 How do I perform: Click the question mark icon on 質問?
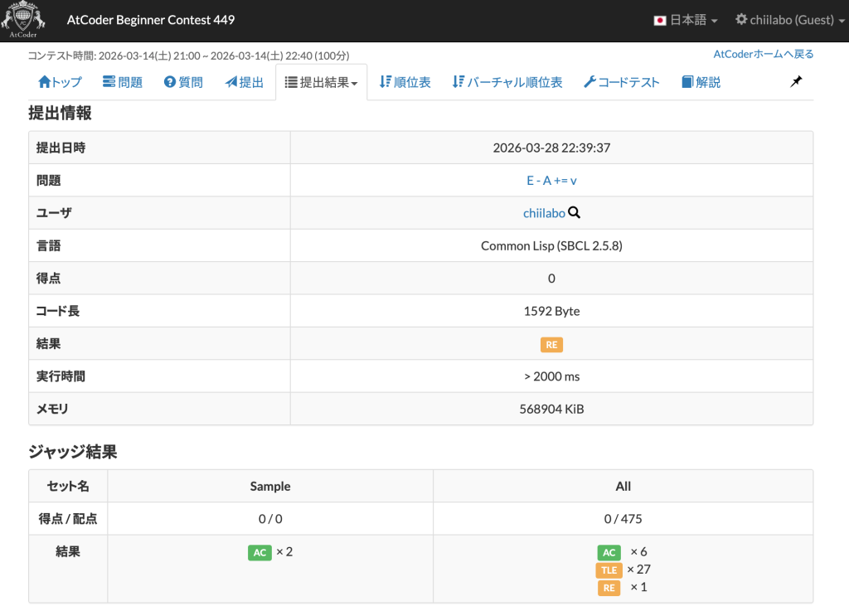(x=170, y=82)
